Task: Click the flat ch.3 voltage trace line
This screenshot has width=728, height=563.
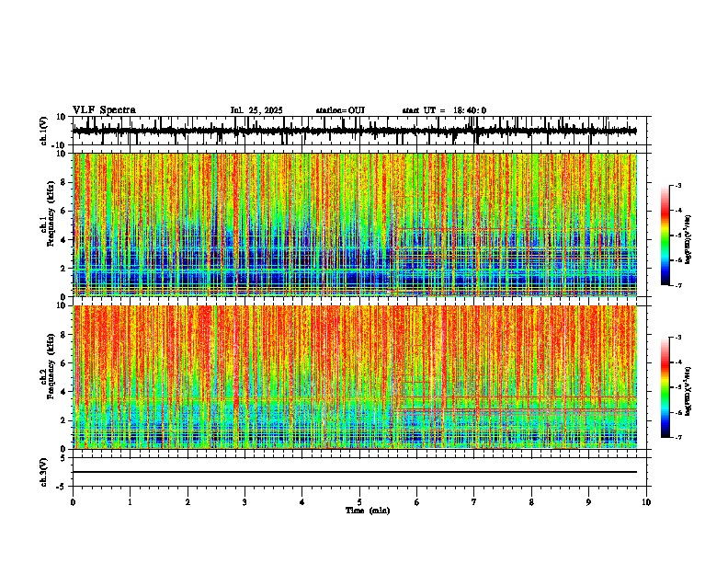Action: [x=355, y=472]
